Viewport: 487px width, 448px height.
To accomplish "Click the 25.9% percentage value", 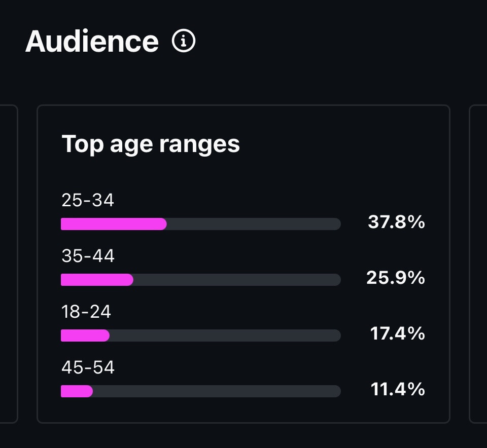I will 396,278.
